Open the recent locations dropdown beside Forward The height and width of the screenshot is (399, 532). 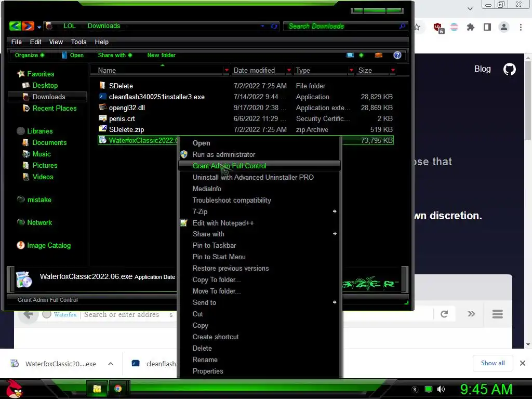39,26
